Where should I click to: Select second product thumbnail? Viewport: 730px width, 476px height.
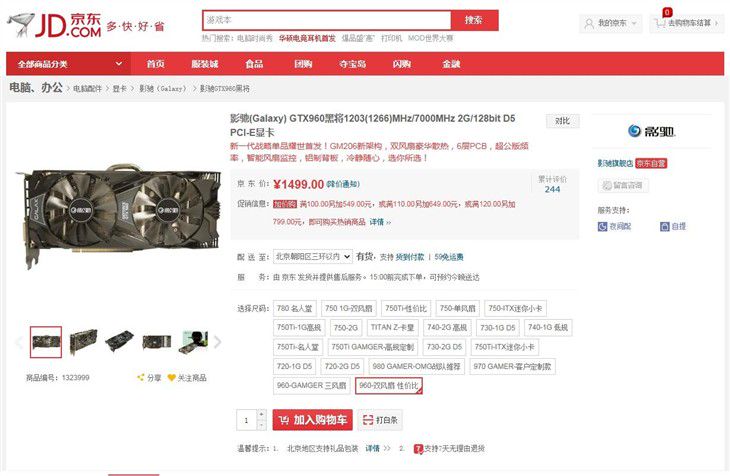(x=83, y=342)
